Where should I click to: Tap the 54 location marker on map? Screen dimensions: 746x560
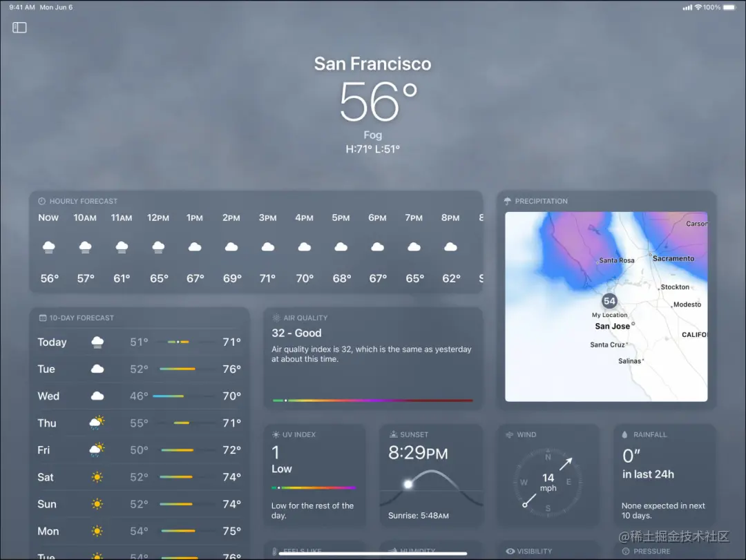click(x=609, y=300)
